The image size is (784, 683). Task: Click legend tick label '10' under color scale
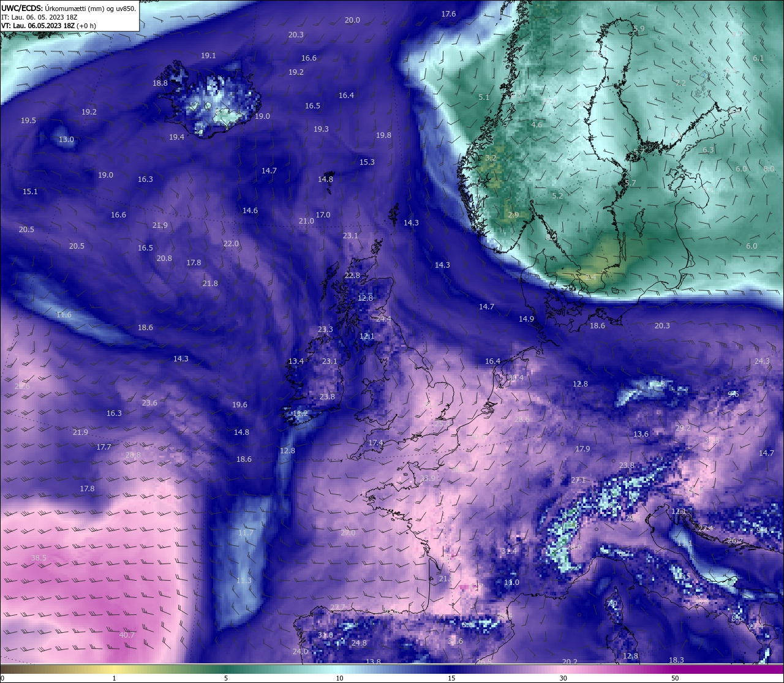click(339, 678)
